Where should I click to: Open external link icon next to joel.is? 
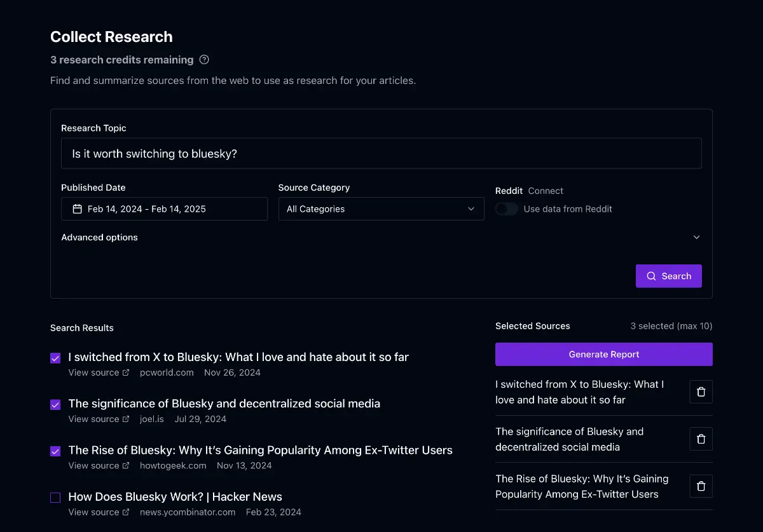coord(126,419)
